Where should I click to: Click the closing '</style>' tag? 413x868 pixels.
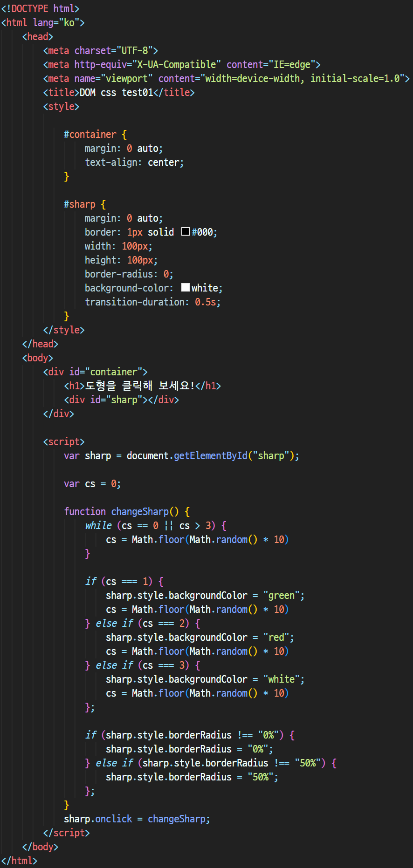click(64, 330)
